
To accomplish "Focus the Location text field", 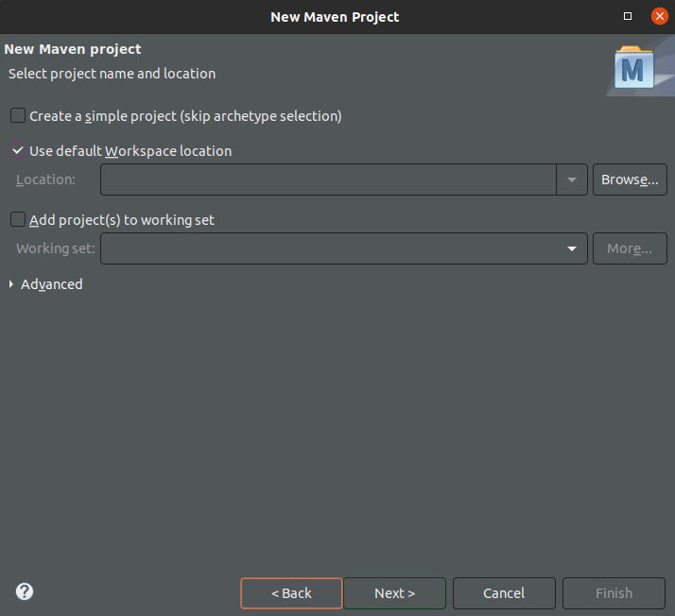I will coord(328,180).
